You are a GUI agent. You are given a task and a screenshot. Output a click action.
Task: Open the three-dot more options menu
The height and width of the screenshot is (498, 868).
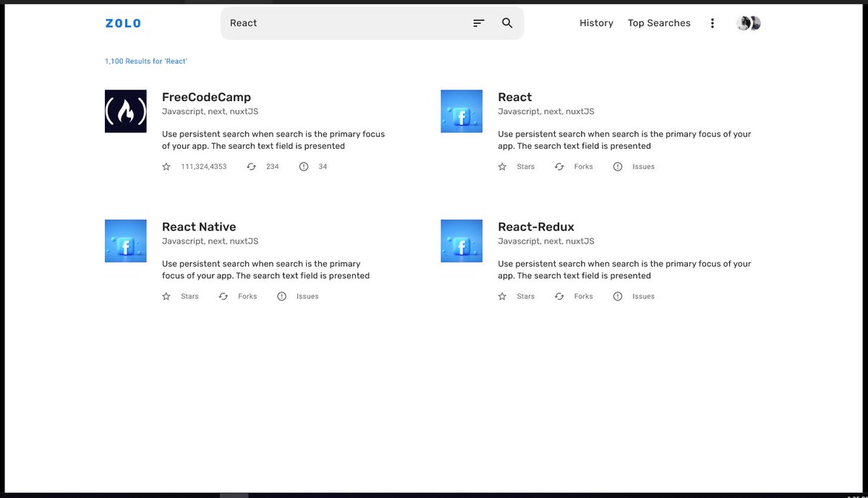712,23
